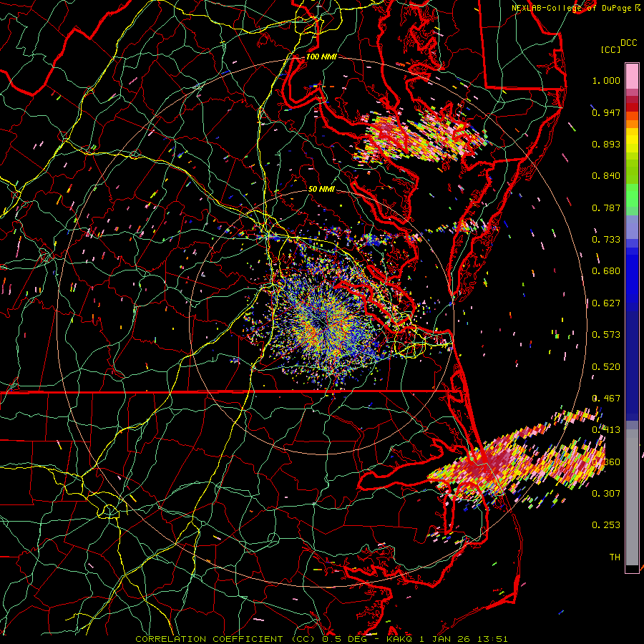Click the 50 NMI range ring label
The image size is (644, 644).
pos(321,189)
